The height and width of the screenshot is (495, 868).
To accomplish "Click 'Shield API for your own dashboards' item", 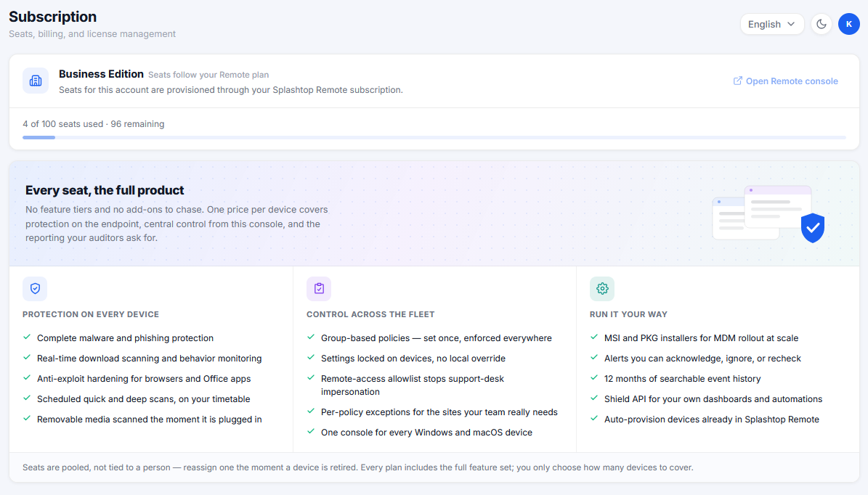I will [x=713, y=399].
